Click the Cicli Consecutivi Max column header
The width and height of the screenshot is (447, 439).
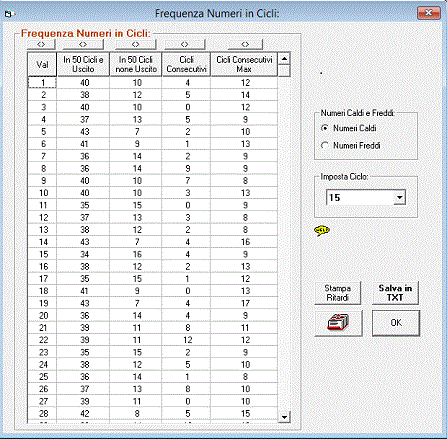coord(244,64)
